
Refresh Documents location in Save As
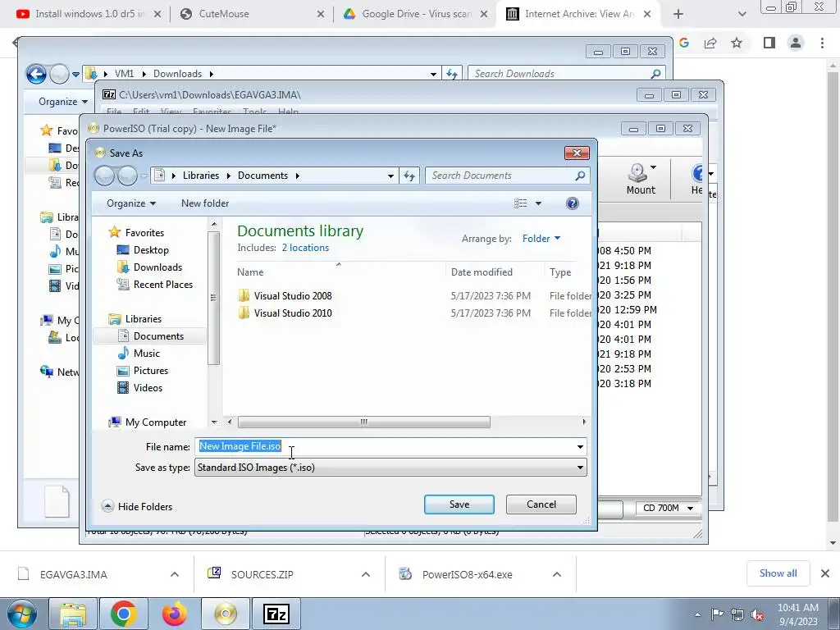click(x=409, y=176)
